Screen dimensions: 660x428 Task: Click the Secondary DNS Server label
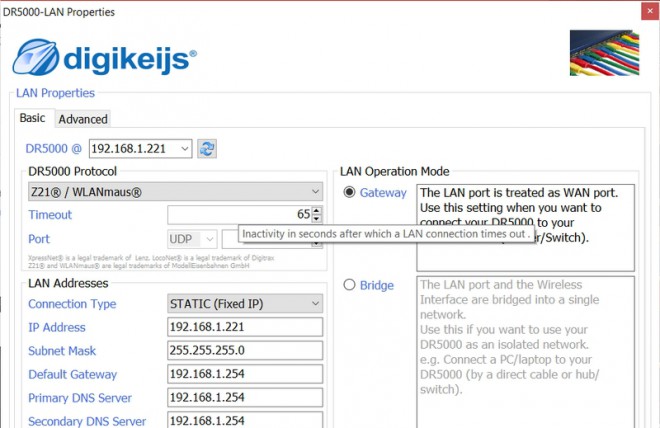[x=87, y=421]
